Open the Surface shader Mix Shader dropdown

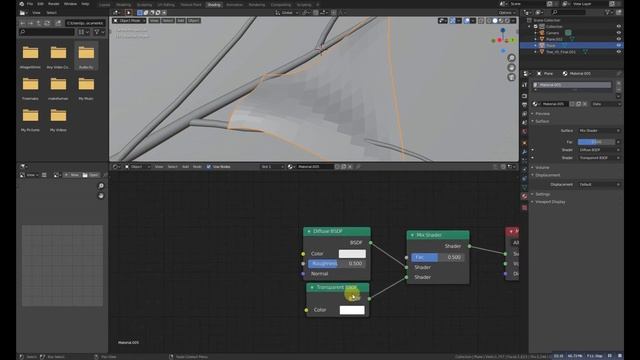[599, 131]
